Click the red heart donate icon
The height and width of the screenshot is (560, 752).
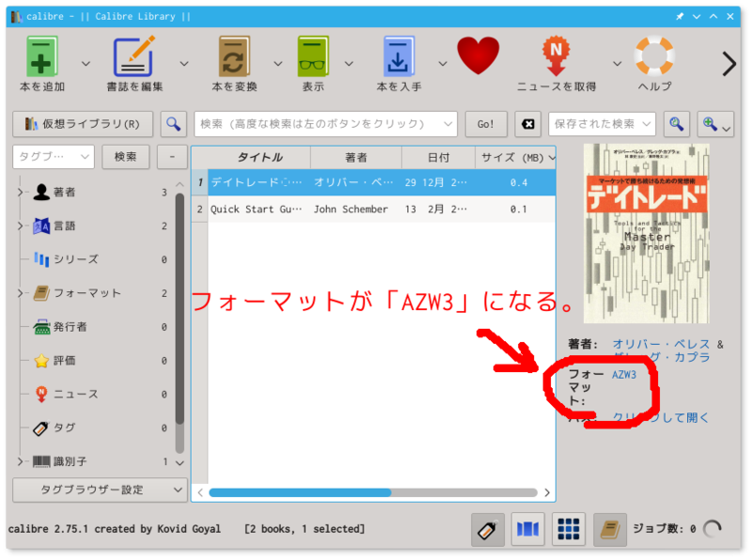(478, 55)
